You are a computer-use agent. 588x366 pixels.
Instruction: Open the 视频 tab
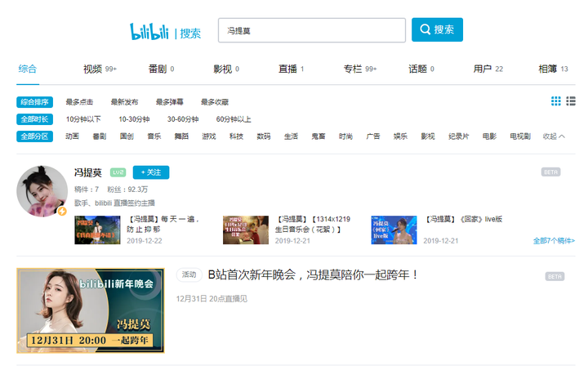tap(100, 69)
